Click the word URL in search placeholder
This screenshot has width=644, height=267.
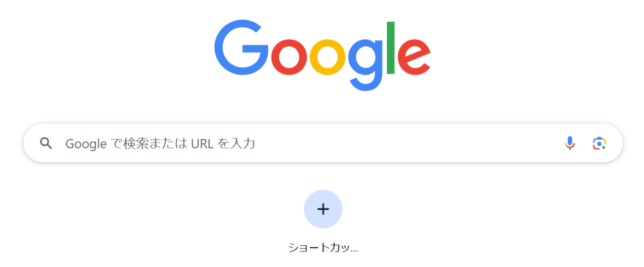[x=203, y=144]
